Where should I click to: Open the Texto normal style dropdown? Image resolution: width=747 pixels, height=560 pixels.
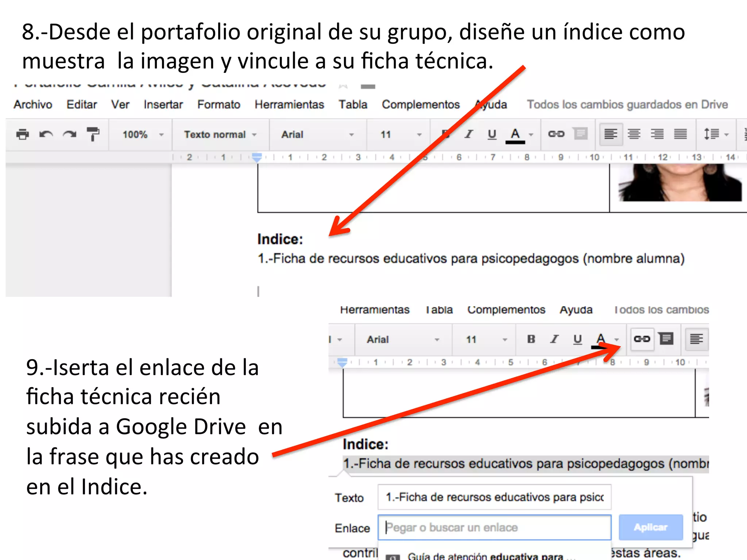click(x=220, y=135)
